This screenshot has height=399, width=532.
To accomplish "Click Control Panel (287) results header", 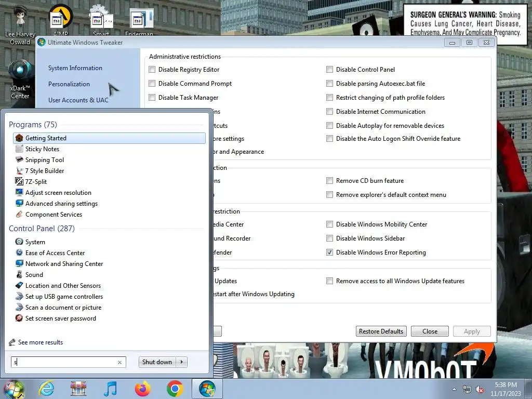I will (x=42, y=229).
